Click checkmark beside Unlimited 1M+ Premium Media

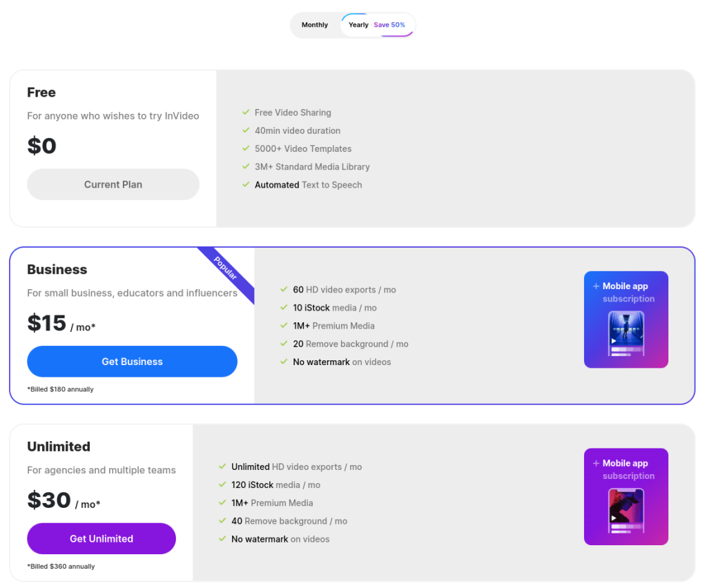[x=222, y=502]
